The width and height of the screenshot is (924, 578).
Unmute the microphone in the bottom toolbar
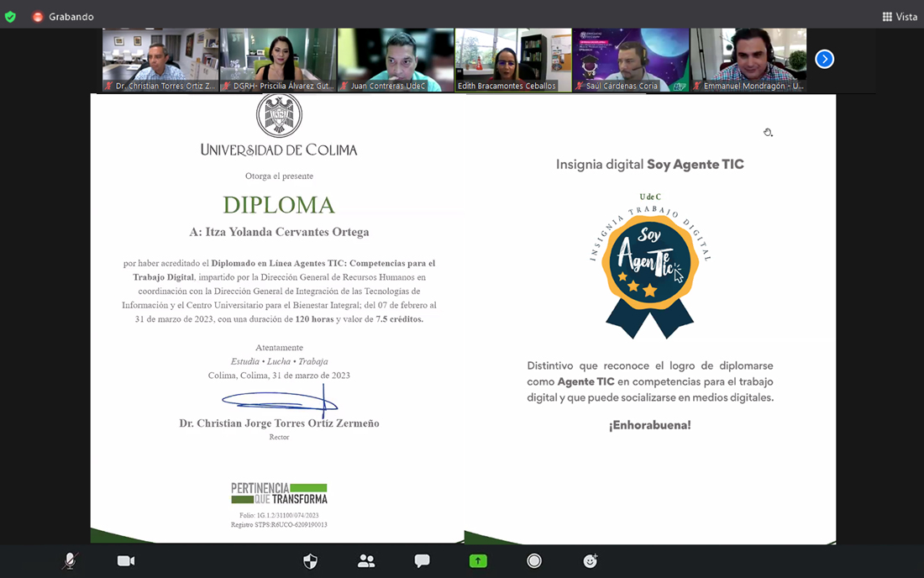(x=70, y=561)
